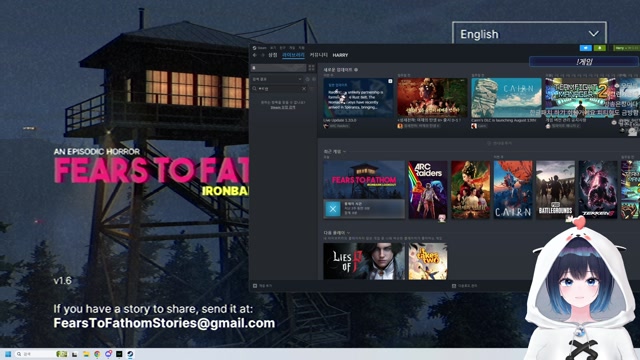Open Google Chrome from the taskbar
This screenshot has width=640, height=360.
click(97, 354)
